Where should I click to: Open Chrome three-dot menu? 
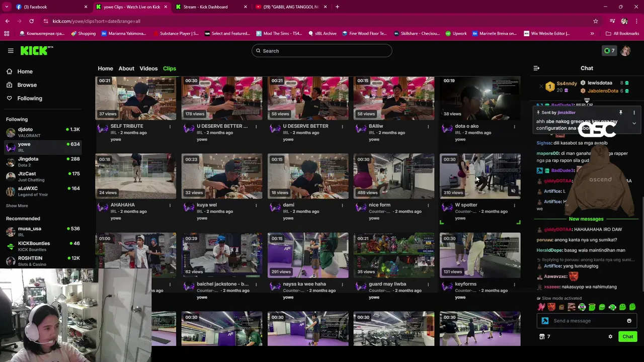(x=636, y=21)
